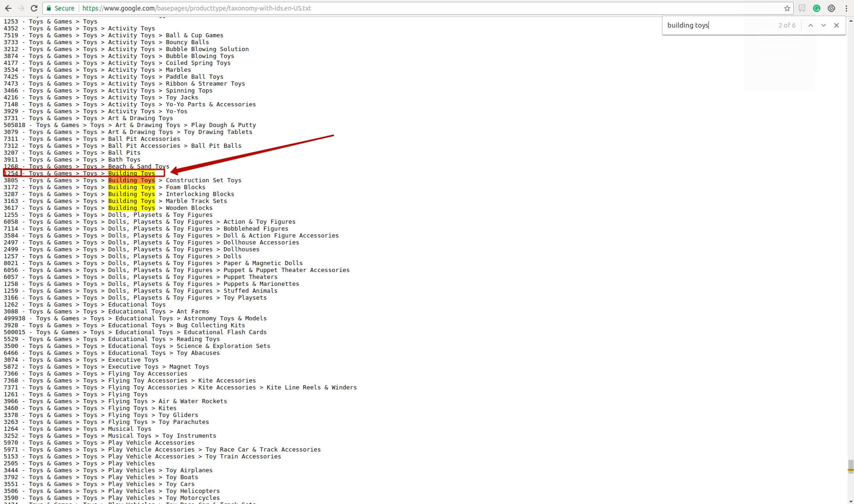
Task: Open the presentation chart extension icon
Action: pos(802,8)
